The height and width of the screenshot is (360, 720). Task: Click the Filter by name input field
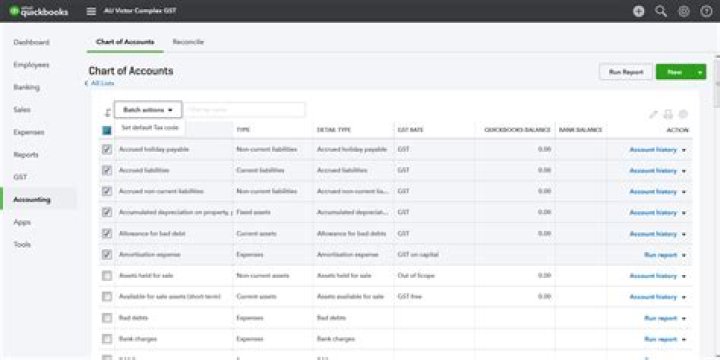pyautogui.click(x=244, y=110)
